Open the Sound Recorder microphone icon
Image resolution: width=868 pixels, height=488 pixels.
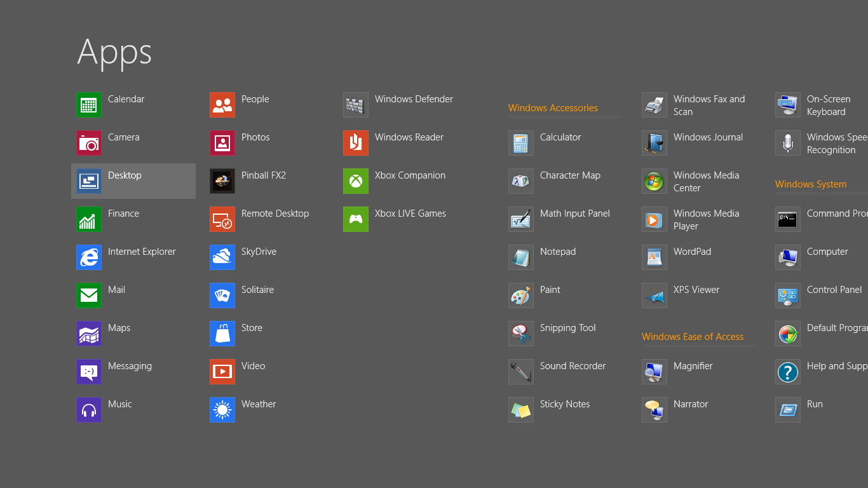point(521,372)
